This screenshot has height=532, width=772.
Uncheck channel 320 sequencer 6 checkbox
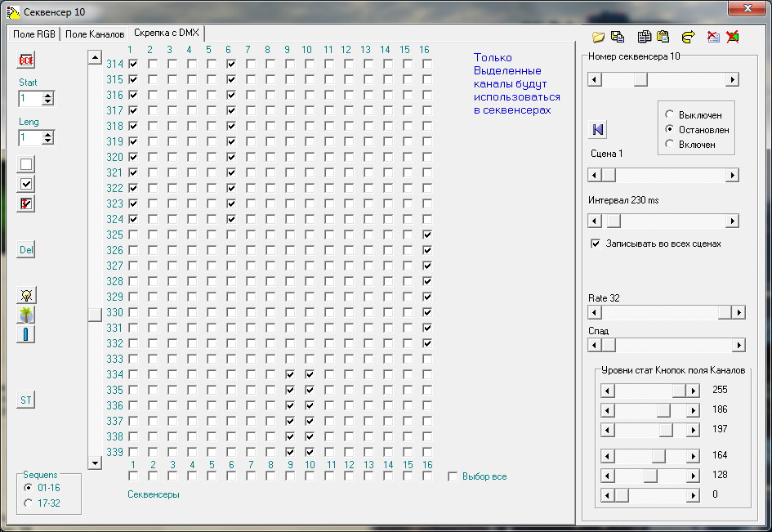pos(231,157)
